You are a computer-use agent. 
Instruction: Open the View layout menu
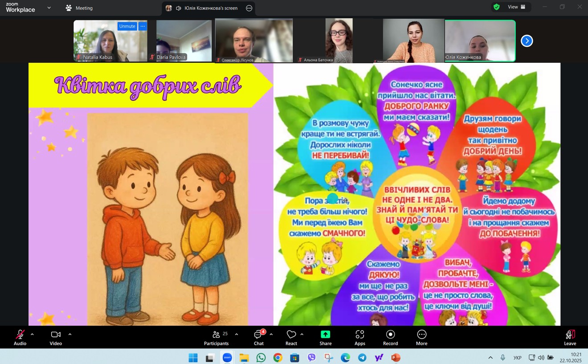pyautogui.click(x=516, y=7)
